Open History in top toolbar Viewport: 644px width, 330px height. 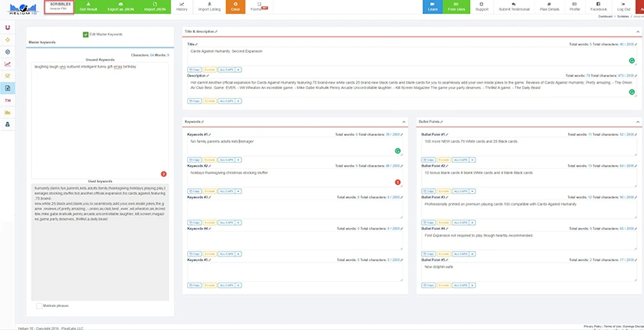[182, 7]
